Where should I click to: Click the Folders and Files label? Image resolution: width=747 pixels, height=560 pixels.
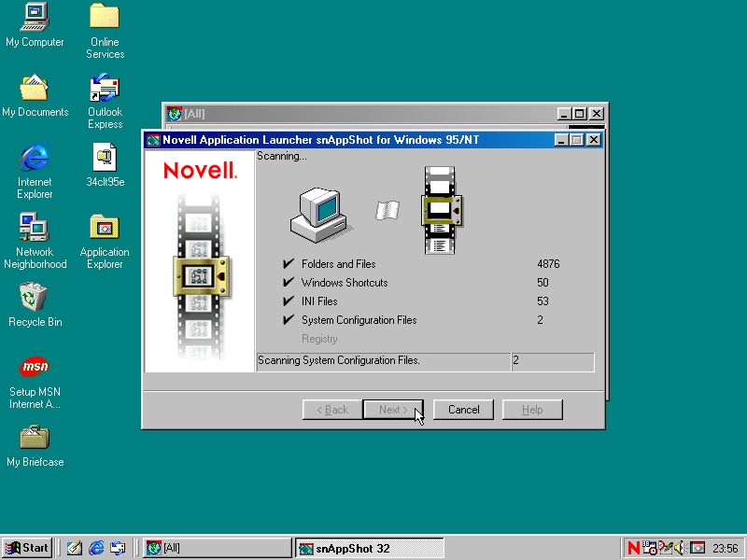point(338,264)
